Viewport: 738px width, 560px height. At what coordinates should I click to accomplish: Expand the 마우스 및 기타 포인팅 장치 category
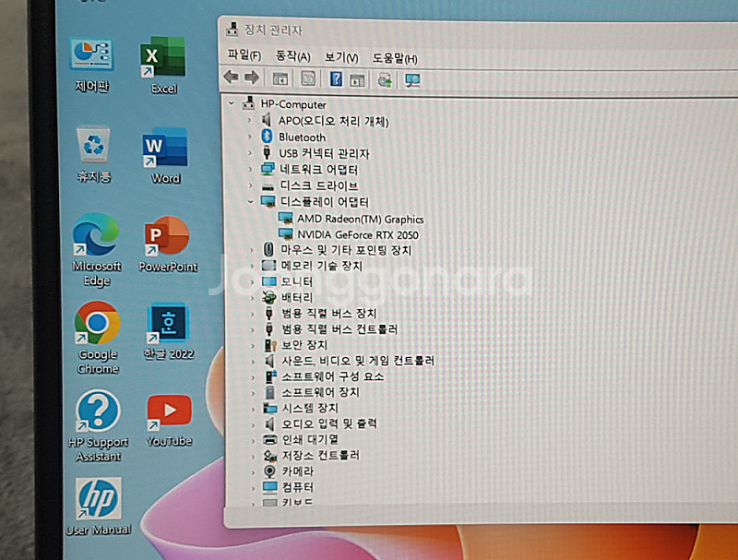click(251, 249)
